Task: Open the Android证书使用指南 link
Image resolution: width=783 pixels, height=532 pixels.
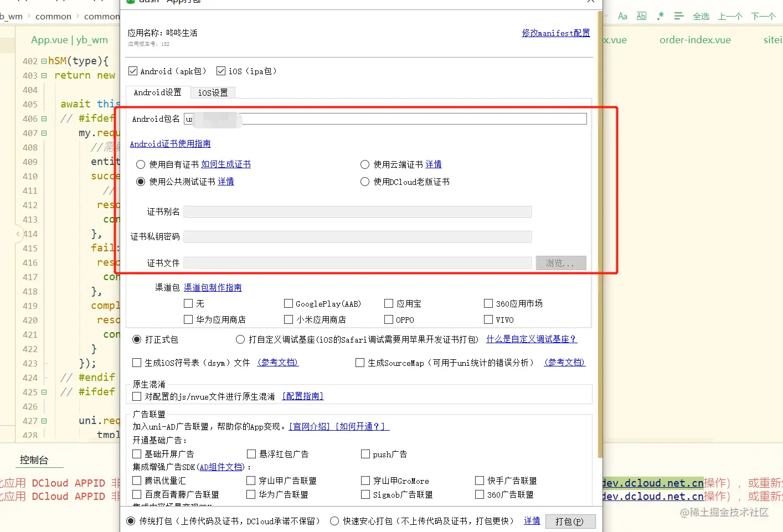Action: pos(171,144)
